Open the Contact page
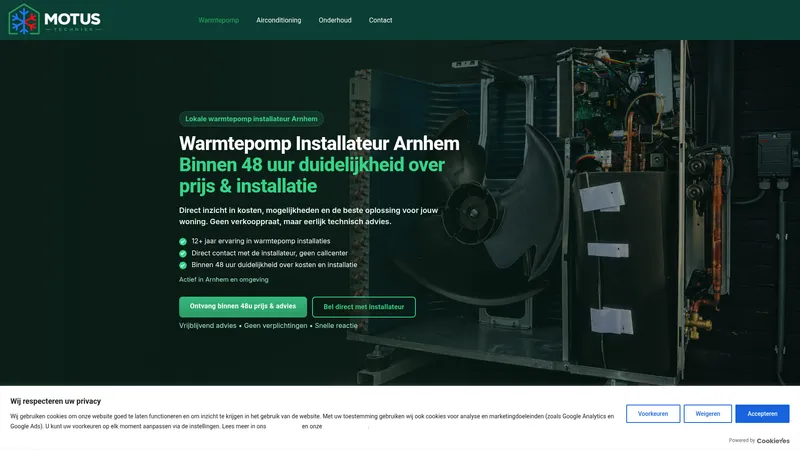The width and height of the screenshot is (800, 450). click(x=380, y=20)
